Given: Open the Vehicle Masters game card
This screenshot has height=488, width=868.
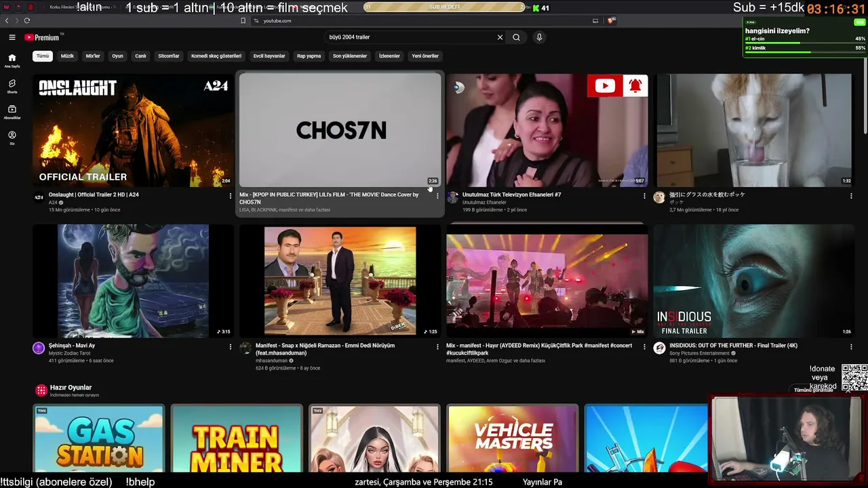Looking at the screenshot, I should click(513, 439).
